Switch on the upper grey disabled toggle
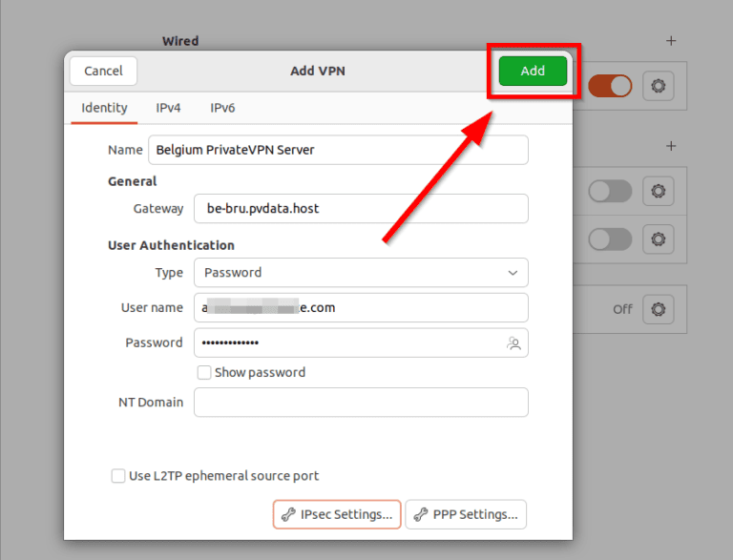 610,192
